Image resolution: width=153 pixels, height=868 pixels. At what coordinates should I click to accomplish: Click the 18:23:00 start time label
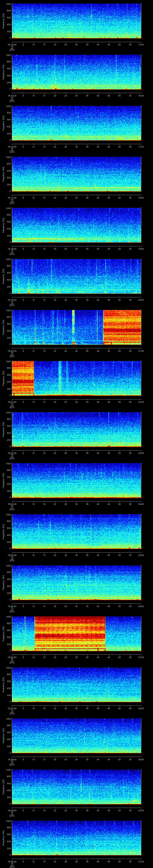pos(12,504)
